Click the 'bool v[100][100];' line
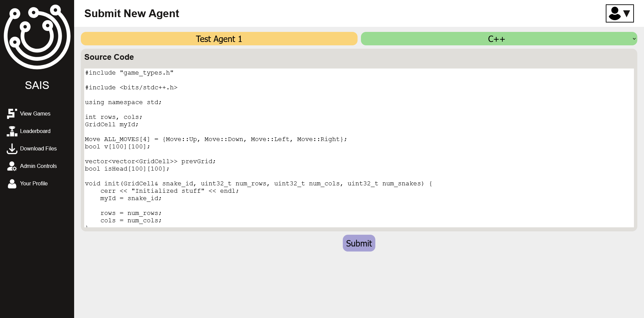 pyautogui.click(x=117, y=146)
